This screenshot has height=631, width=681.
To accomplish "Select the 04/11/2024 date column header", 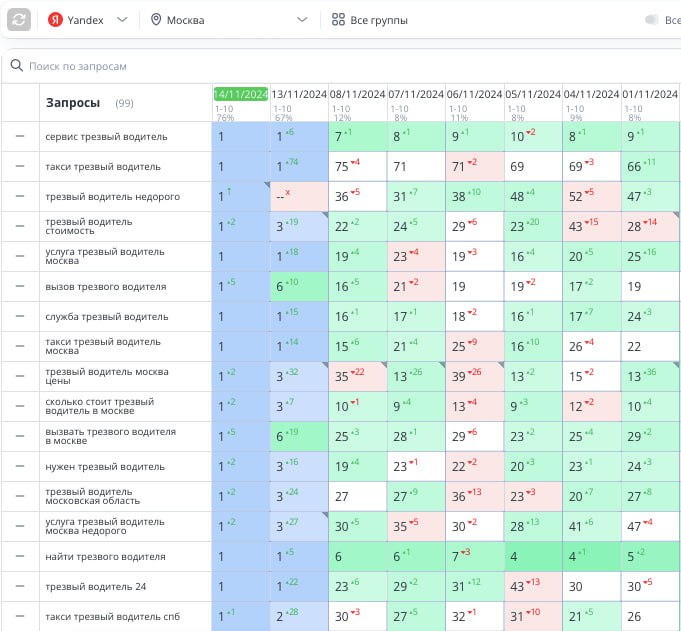I will tap(591, 94).
